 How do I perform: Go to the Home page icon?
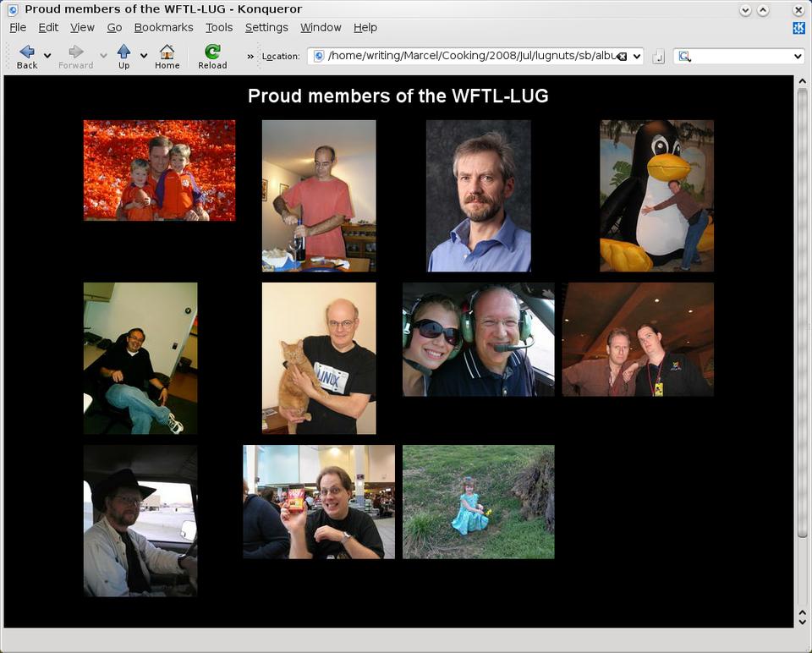167,52
